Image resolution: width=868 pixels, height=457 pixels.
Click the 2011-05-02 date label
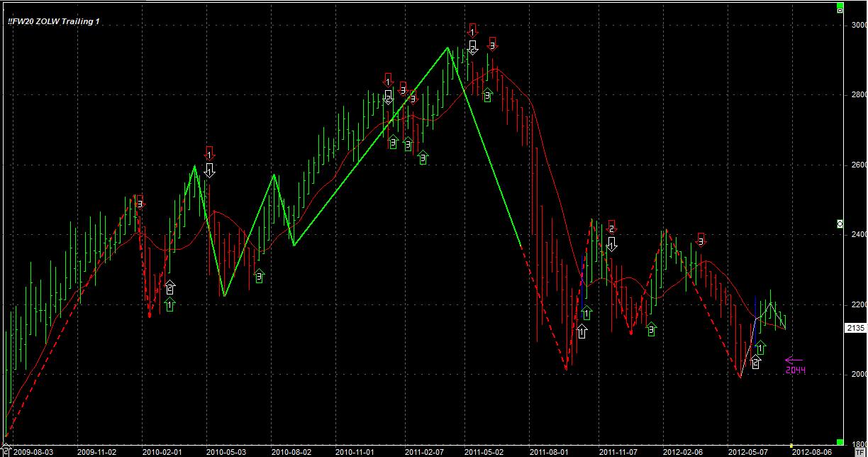tap(484, 451)
